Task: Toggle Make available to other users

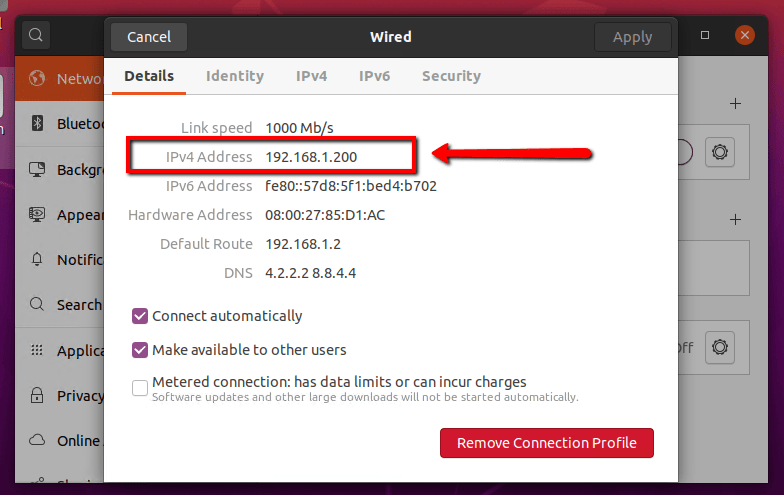Action: (140, 350)
